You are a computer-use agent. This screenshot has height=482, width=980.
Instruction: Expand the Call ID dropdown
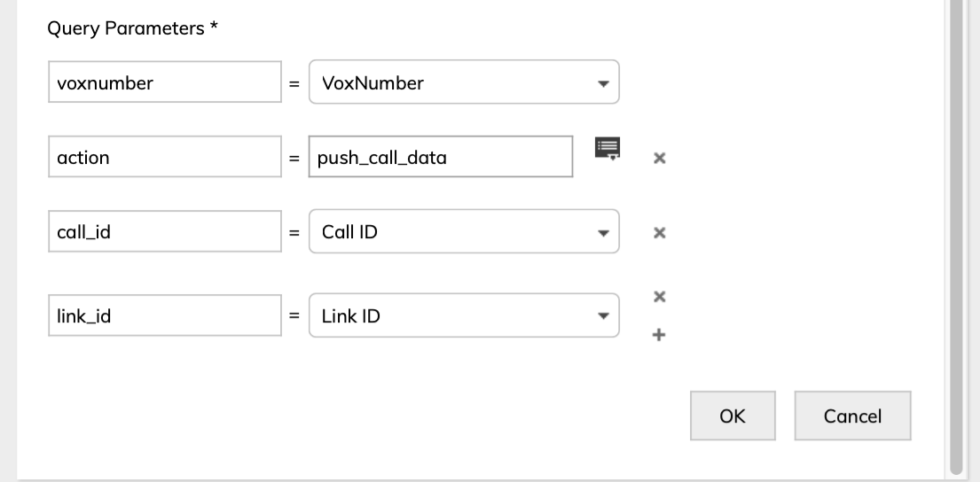[463, 232]
